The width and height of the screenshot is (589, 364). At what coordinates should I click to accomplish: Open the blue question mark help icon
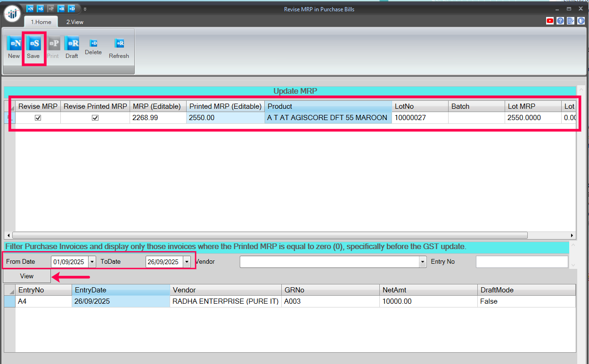560,21
